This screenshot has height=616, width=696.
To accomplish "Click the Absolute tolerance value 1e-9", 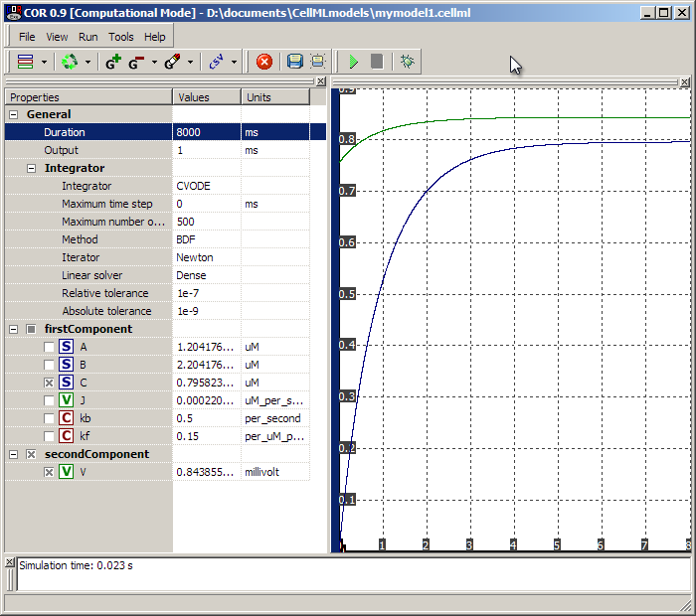I will pyautogui.click(x=207, y=311).
